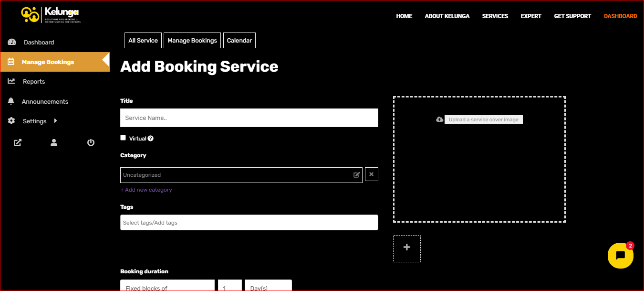
Task: Open the Day(s) duration unit dropdown
Action: pyautogui.click(x=268, y=286)
